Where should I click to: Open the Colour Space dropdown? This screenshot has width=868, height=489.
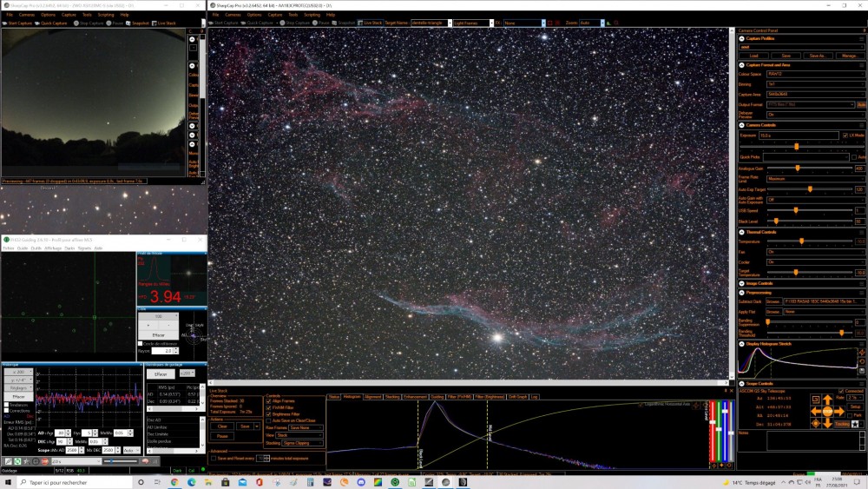tap(816, 74)
